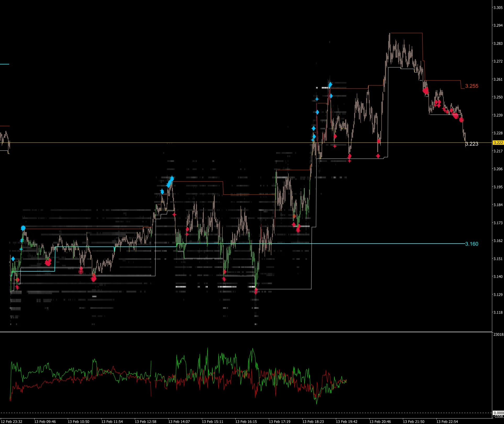504x424 pixels.
Task: Click the 0.0000 indicator zero-level label
Action: pyautogui.click(x=498, y=413)
